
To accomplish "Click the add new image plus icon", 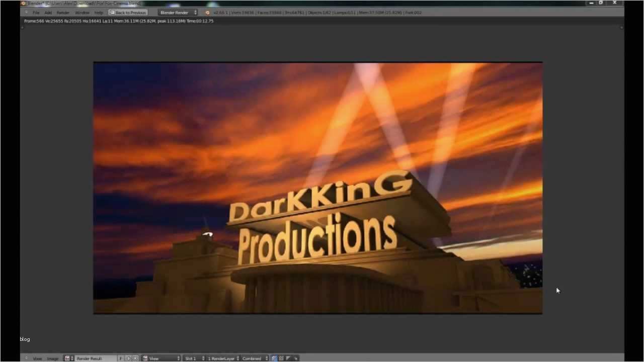I will point(128,358).
